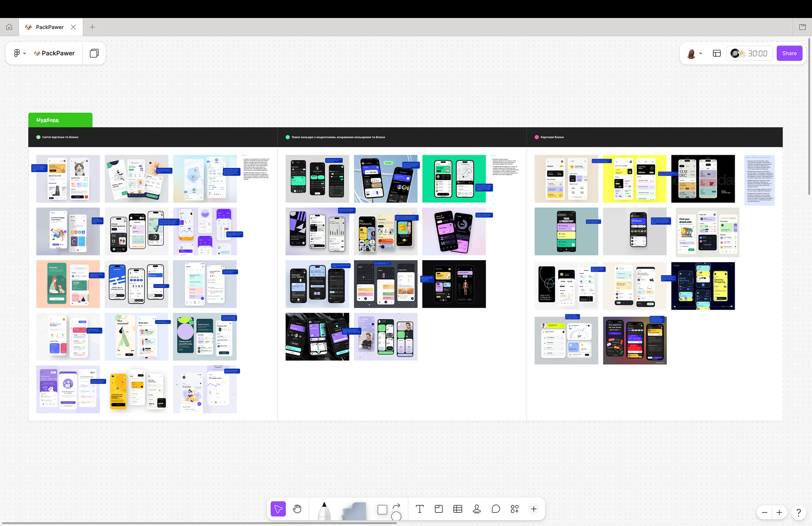812x526 pixels.
Task: Open the pages panel icon
Action: pyautogui.click(x=94, y=53)
